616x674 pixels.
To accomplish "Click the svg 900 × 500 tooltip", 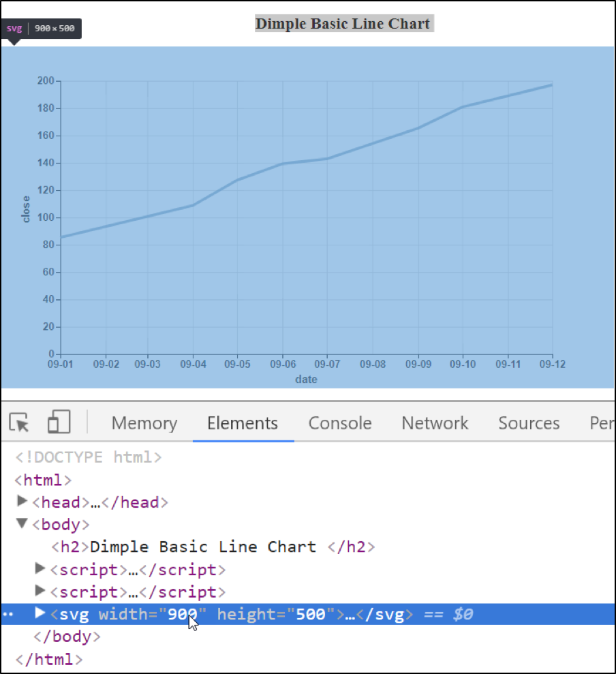I will [42, 29].
